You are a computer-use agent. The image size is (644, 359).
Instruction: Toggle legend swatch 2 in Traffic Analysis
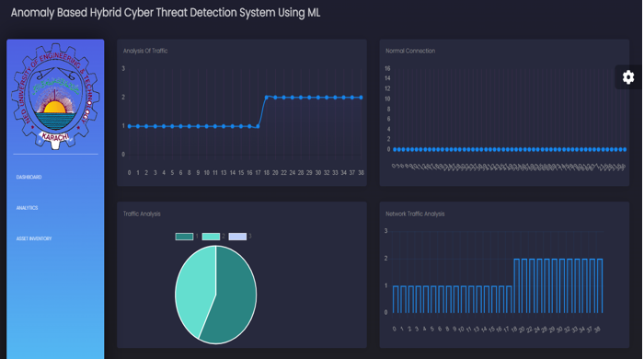tap(211, 237)
